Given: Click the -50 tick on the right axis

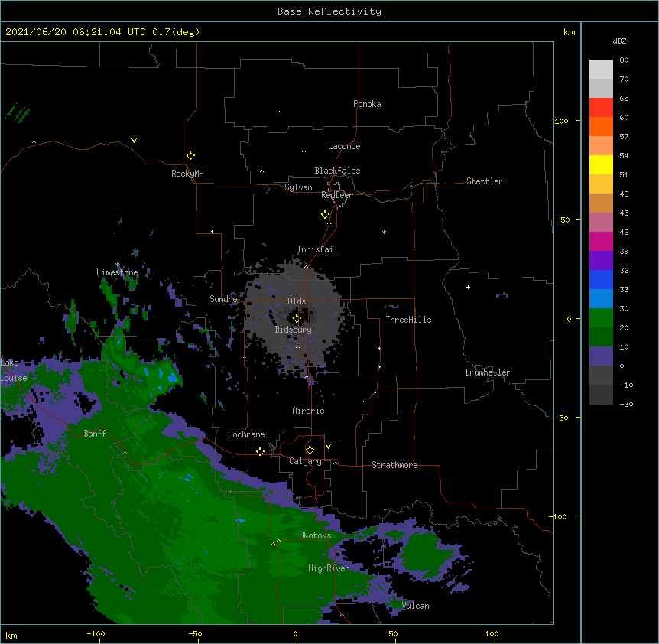Looking at the screenshot, I should coord(561,418).
